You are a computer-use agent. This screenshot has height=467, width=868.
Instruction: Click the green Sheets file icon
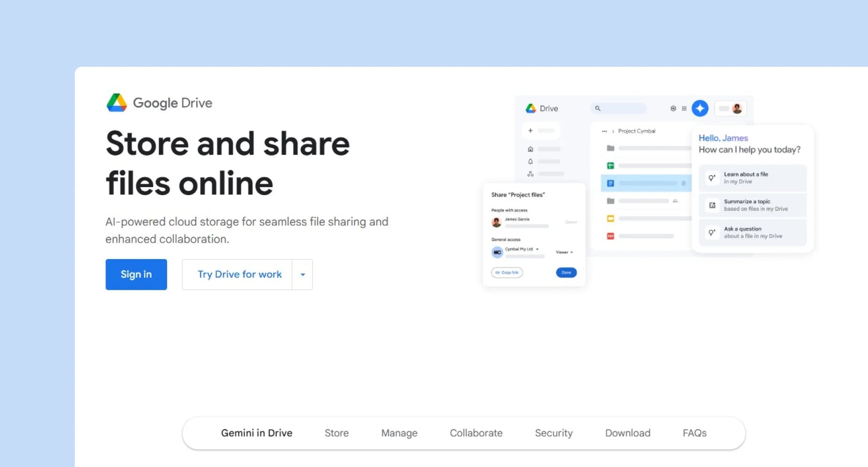[611, 166]
